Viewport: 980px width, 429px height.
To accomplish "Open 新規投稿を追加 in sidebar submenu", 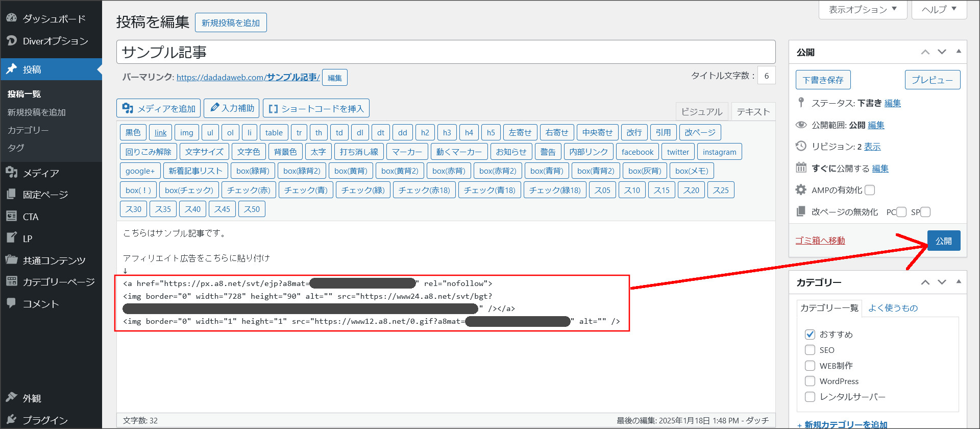I will tap(36, 112).
